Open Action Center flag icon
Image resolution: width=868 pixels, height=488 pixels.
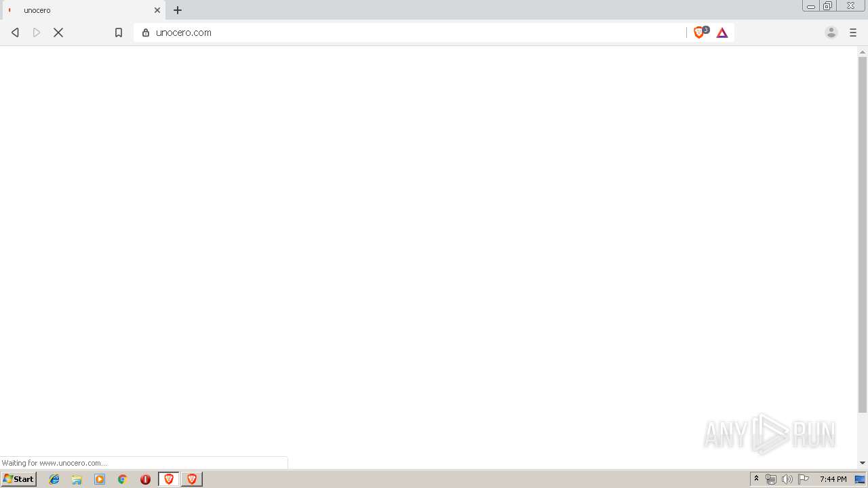(x=804, y=479)
